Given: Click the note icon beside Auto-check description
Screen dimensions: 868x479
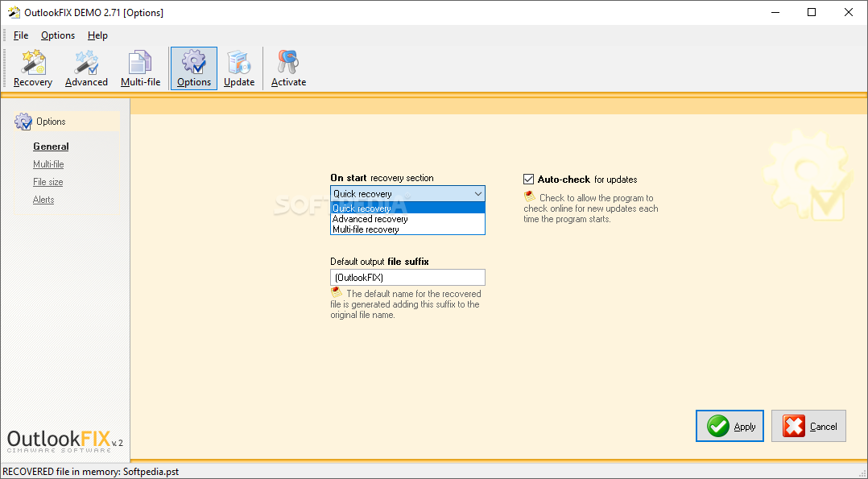Looking at the screenshot, I should pyautogui.click(x=530, y=196).
